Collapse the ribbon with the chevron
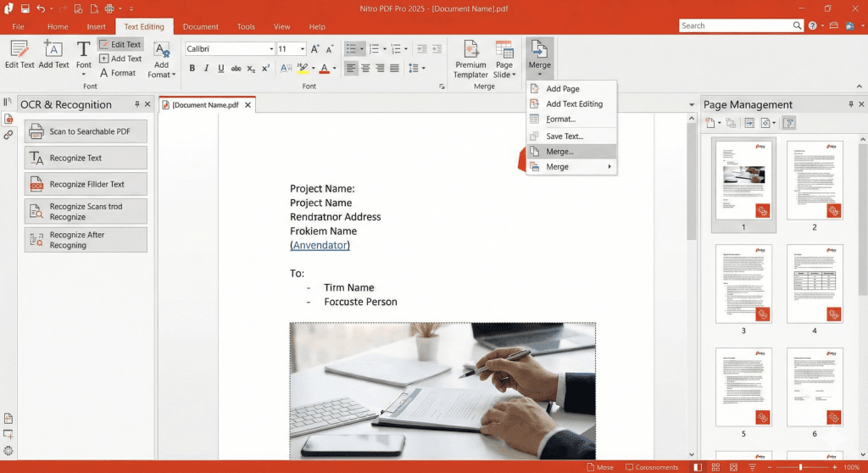The height and width of the screenshot is (473, 868). pyautogui.click(x=859, y=86)
